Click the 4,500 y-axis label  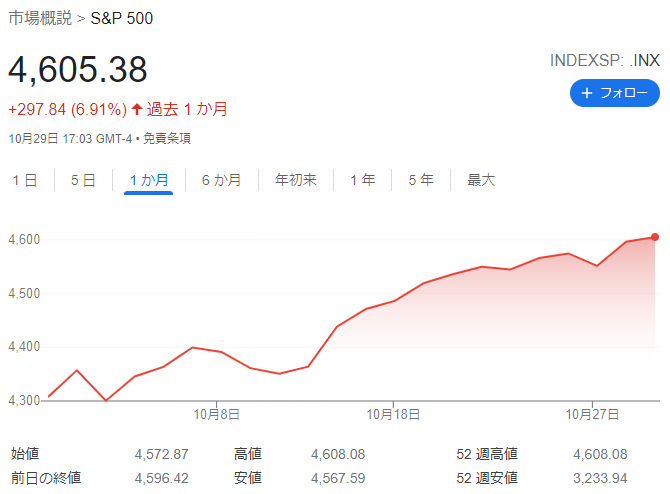pyautogui.click(x=24, y=294)
